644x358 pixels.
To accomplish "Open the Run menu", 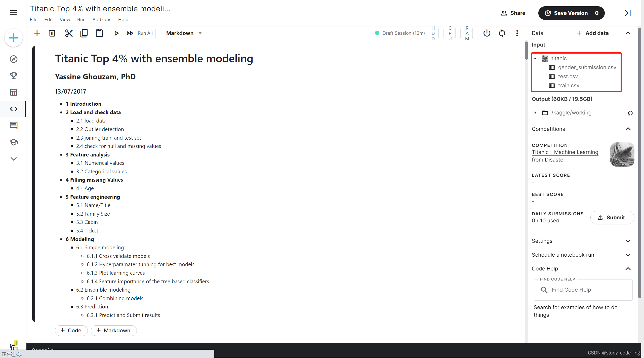I will 81,19.
